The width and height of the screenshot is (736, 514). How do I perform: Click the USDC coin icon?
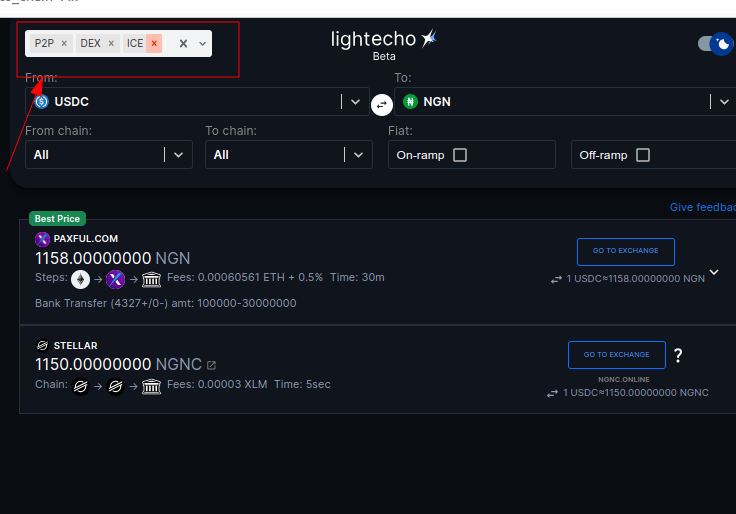click(41, 101)
